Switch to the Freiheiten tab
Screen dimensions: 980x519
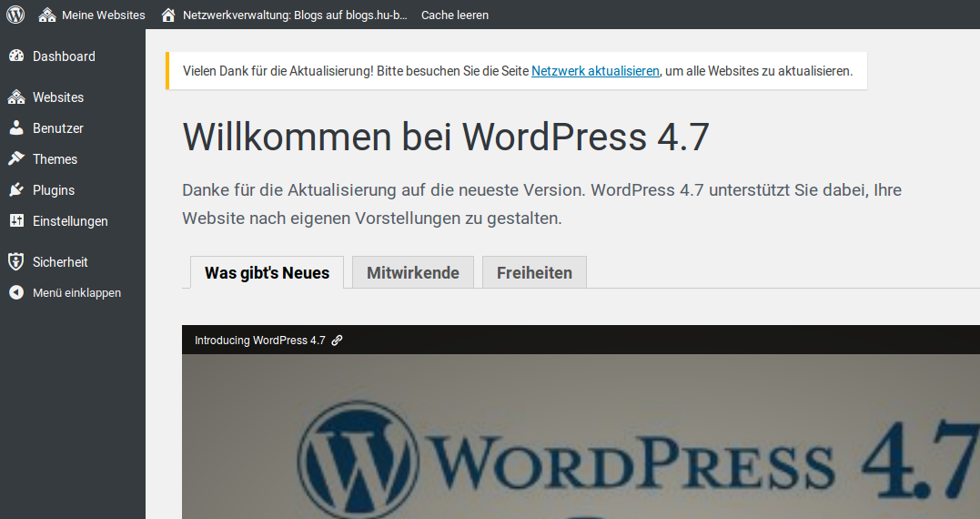[534, 272]
